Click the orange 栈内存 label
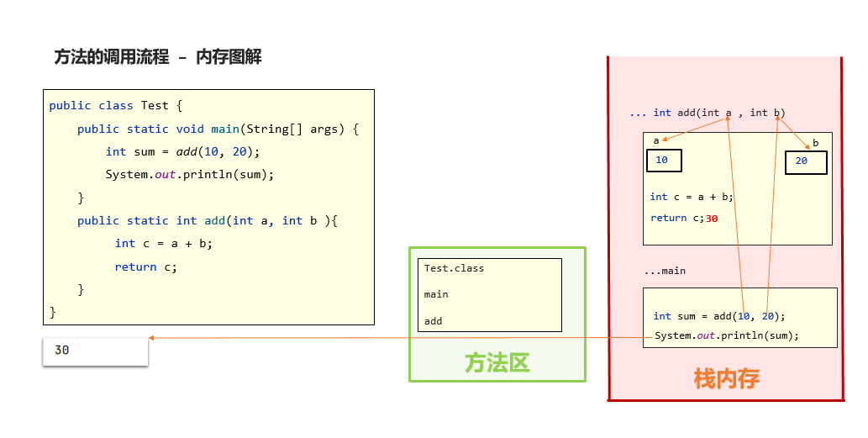868x438 pixels. pos(726,379)
